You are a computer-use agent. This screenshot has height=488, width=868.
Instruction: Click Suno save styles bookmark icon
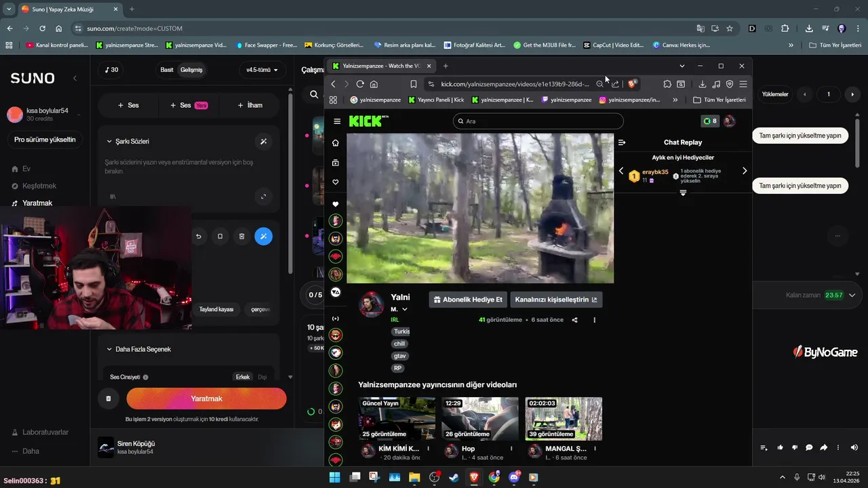(x=220, y=237)
